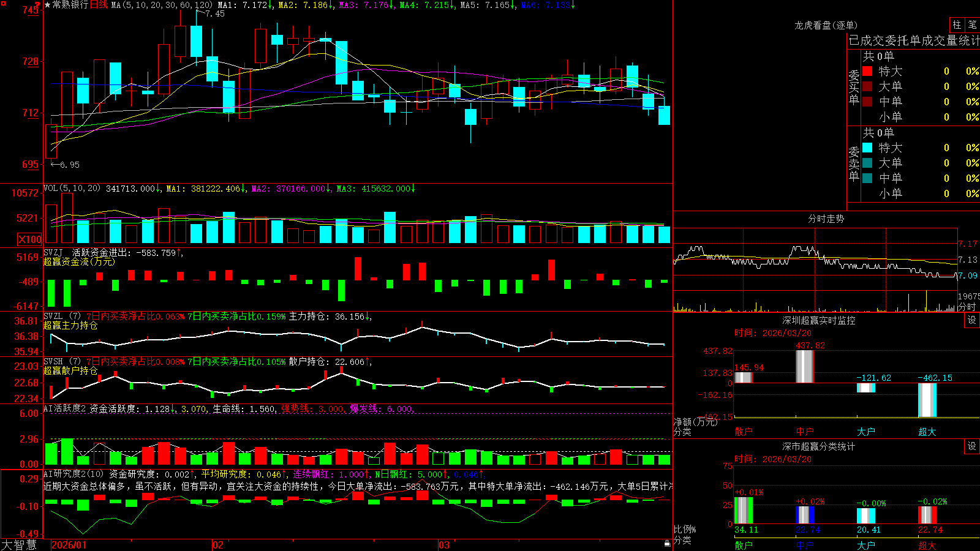Click the 超赢主力持仓 label
This screenshot has height=551, width=980.
(70, 325)
